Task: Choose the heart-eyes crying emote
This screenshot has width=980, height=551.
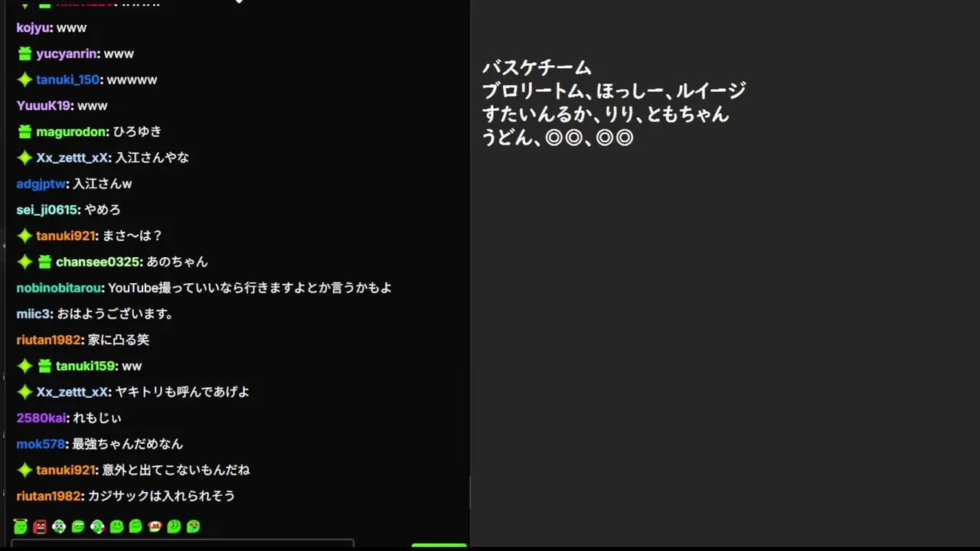Action: pyautogui.click(x=193, y=527)
